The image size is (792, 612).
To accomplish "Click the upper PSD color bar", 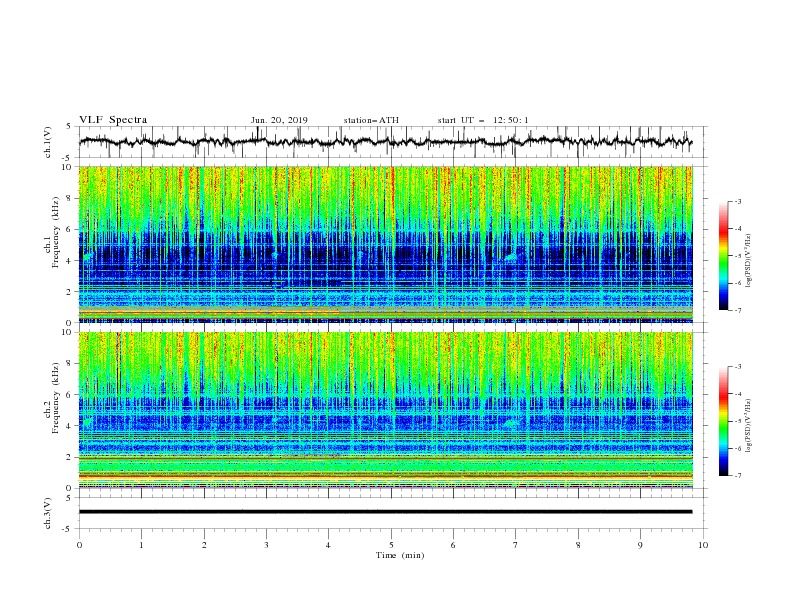I will (x=723, y=256).
